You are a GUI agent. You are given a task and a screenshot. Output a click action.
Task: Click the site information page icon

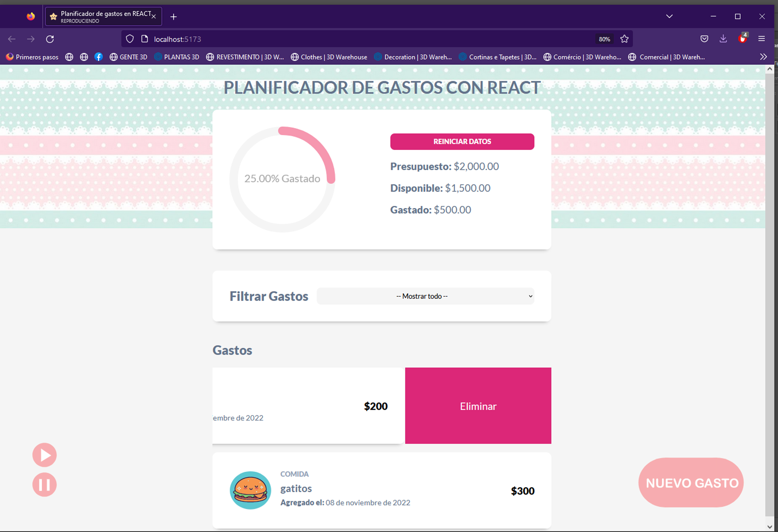(x=145, y=39)
